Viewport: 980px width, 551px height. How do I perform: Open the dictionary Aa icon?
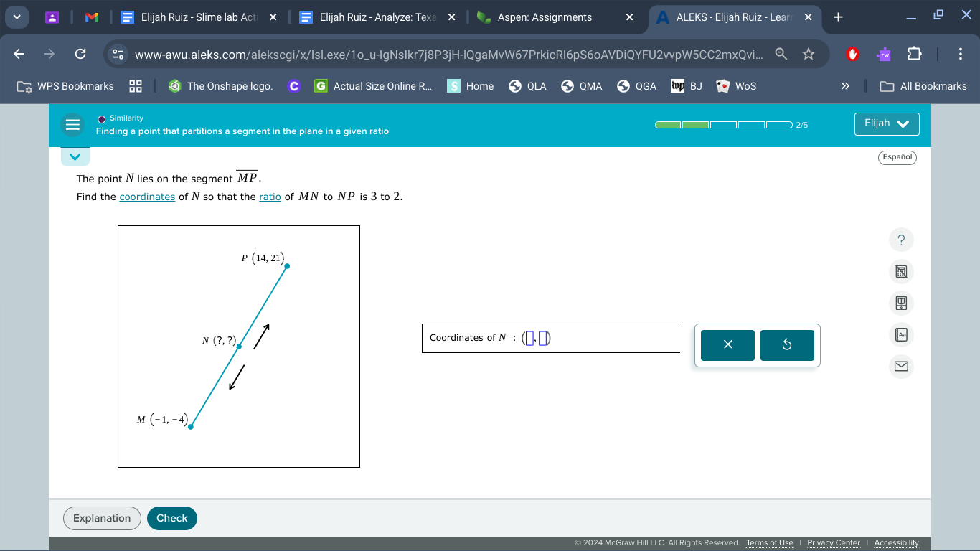point(902,334)
